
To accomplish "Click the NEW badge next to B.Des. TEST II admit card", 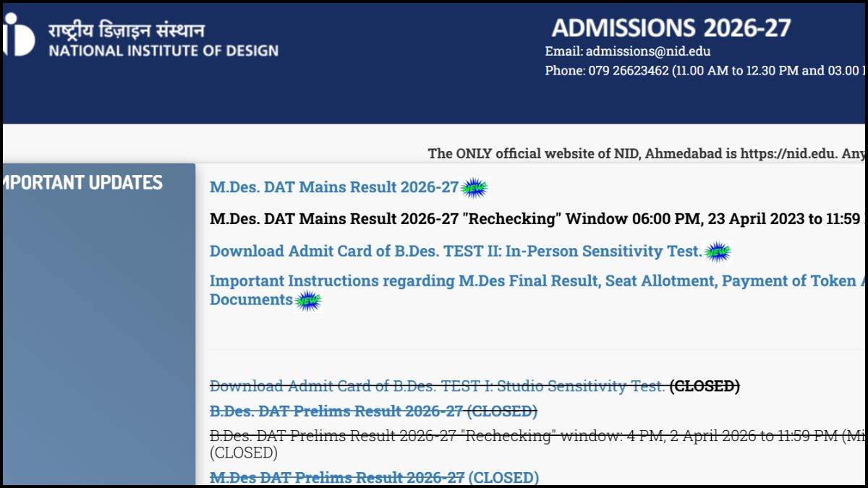I will [x=718, y=252].
